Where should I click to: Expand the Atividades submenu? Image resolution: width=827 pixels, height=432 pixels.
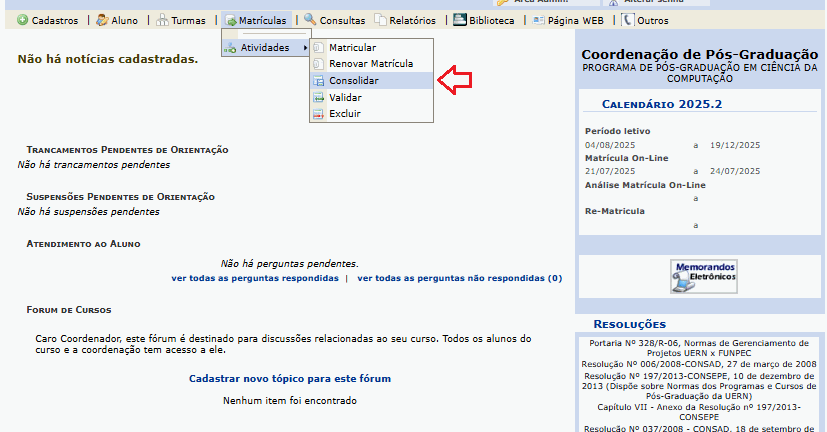tap(264, 48)
